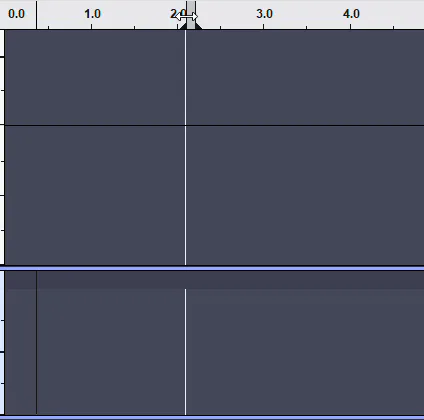Click the lower channel of the first track

(214, 195)
